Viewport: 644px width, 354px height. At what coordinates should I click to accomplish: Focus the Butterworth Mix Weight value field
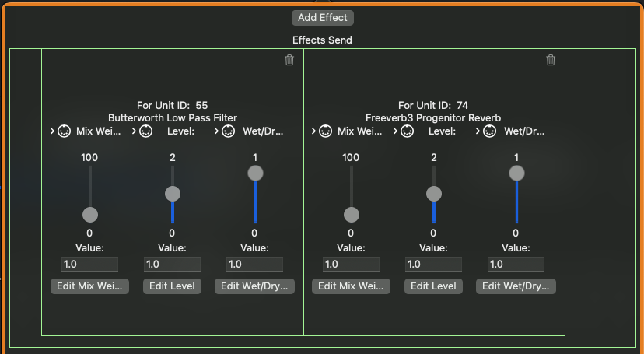(x=89, y=265)
